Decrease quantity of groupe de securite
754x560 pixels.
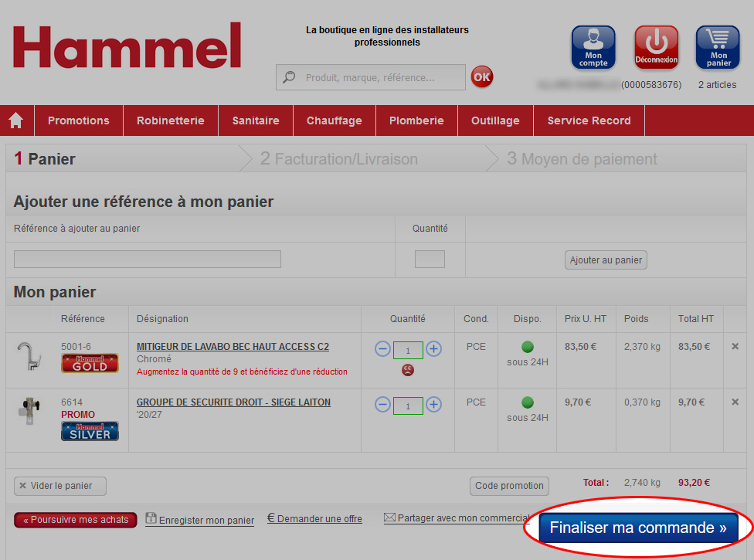coord(382,405)
